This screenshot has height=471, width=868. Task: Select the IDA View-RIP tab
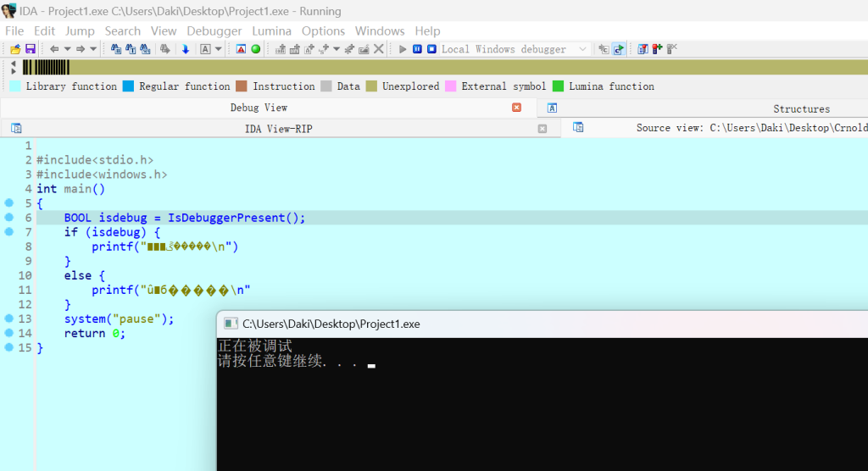(278, 129)
